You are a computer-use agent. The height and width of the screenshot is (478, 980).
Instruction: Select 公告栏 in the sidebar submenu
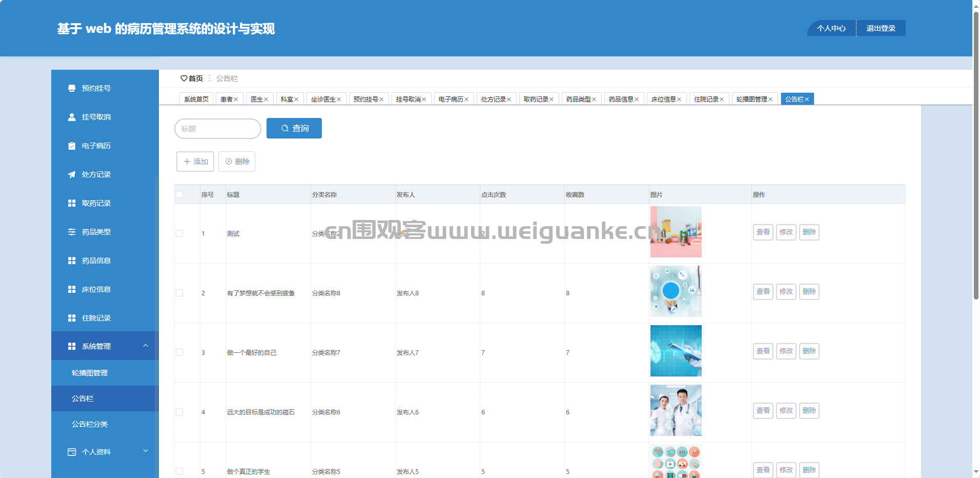(105, 399)
